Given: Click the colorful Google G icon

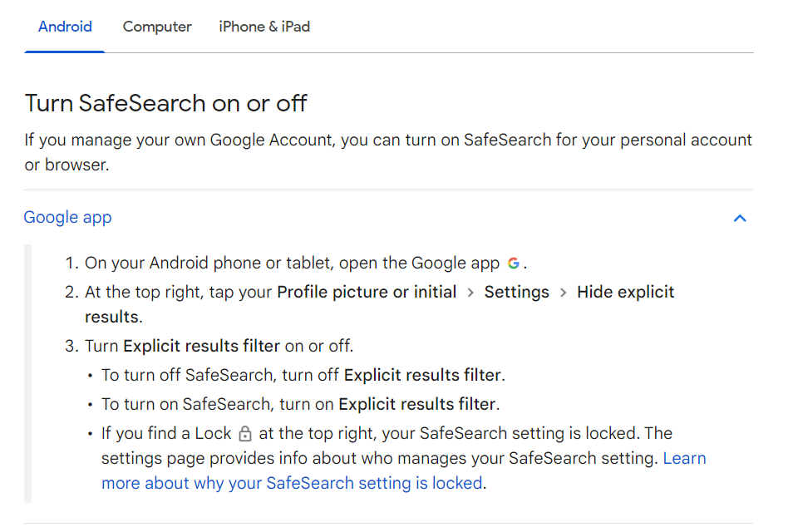Looking at the screenshot, I should [x=513, y=264].
